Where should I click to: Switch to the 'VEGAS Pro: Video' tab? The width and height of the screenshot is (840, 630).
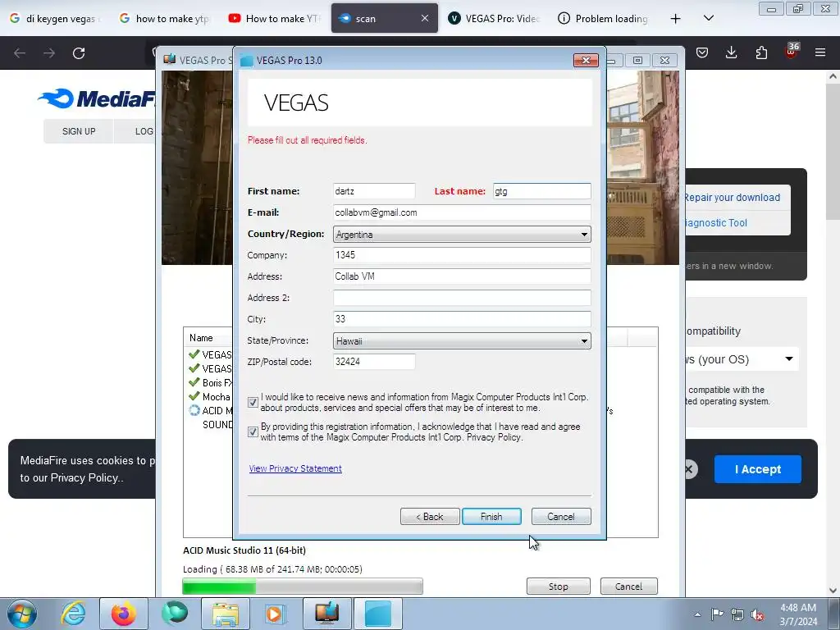(x=494, y=19)
